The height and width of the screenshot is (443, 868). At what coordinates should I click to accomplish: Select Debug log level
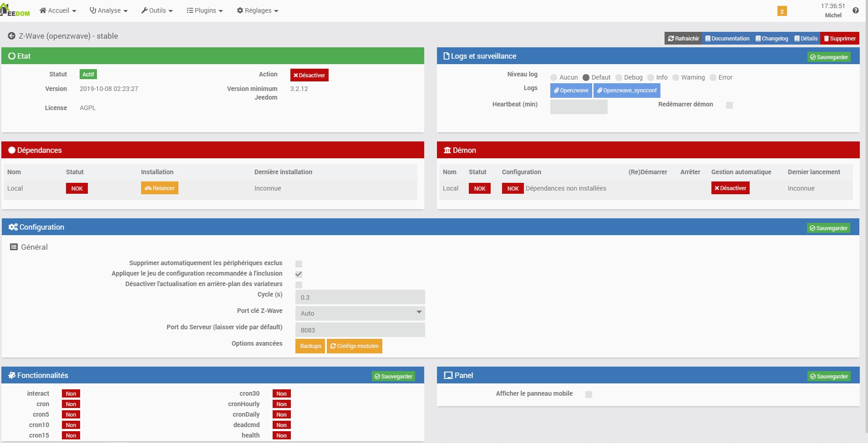pos(619,78)
